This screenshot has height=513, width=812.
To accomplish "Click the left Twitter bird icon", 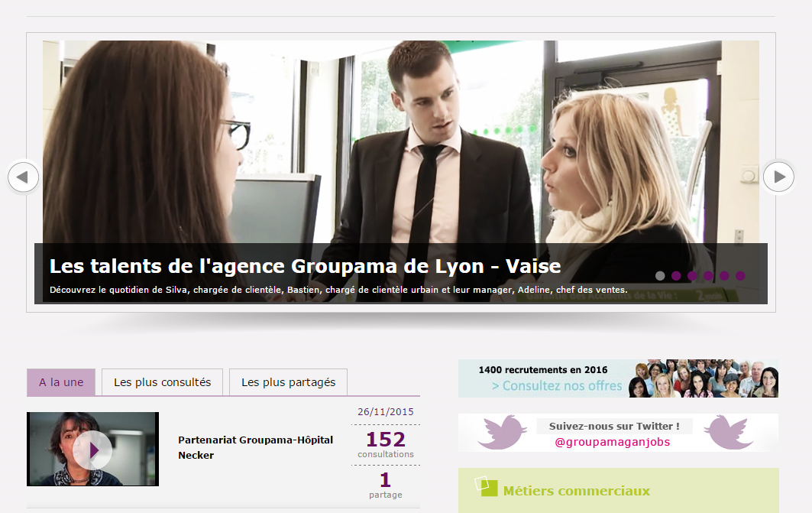I will click(x=502, y=432).
